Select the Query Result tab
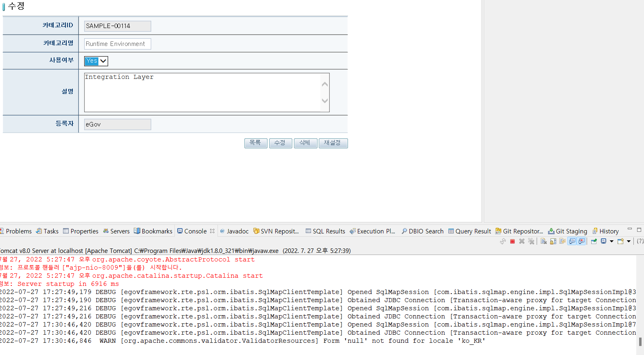 470,231
